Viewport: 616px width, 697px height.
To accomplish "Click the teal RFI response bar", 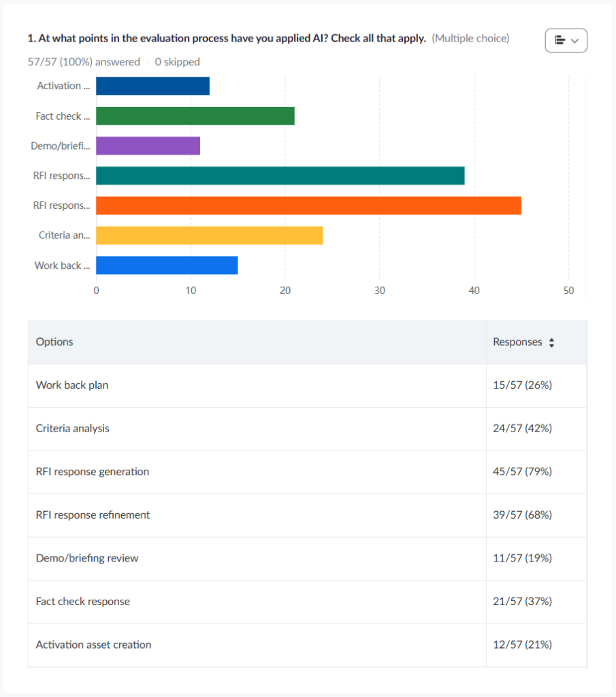I will pos(280,176).
